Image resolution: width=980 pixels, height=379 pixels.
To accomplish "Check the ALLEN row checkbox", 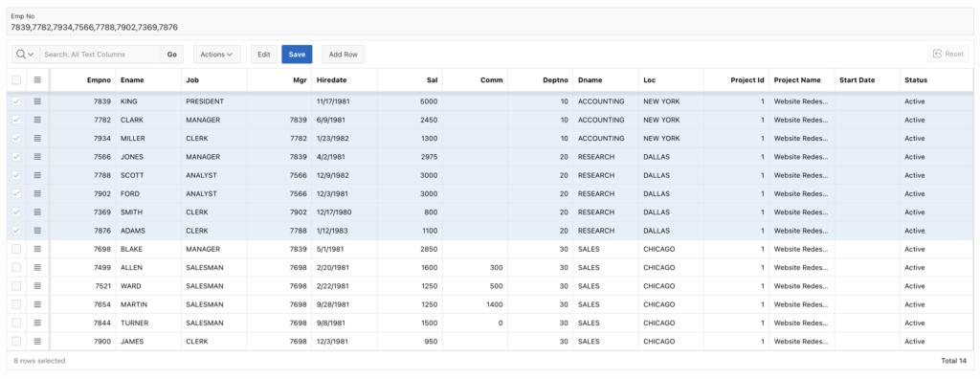I will [16, 268].
